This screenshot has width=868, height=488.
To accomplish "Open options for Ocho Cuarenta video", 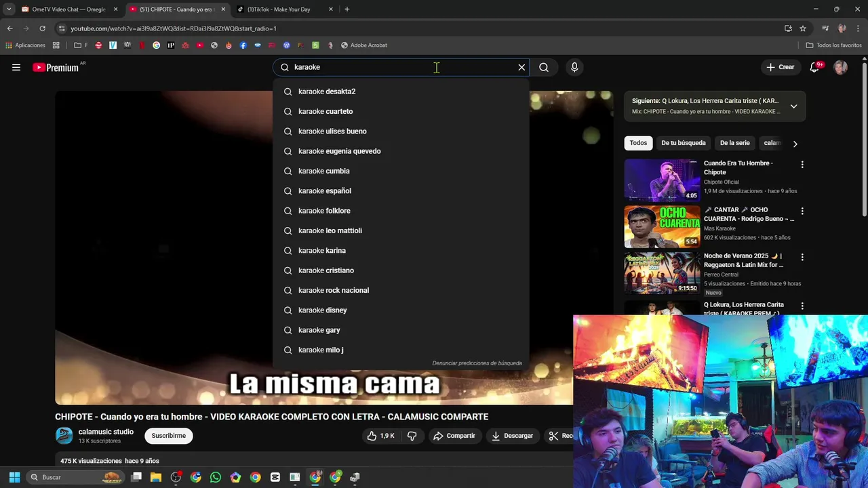I will pos(802,211).
